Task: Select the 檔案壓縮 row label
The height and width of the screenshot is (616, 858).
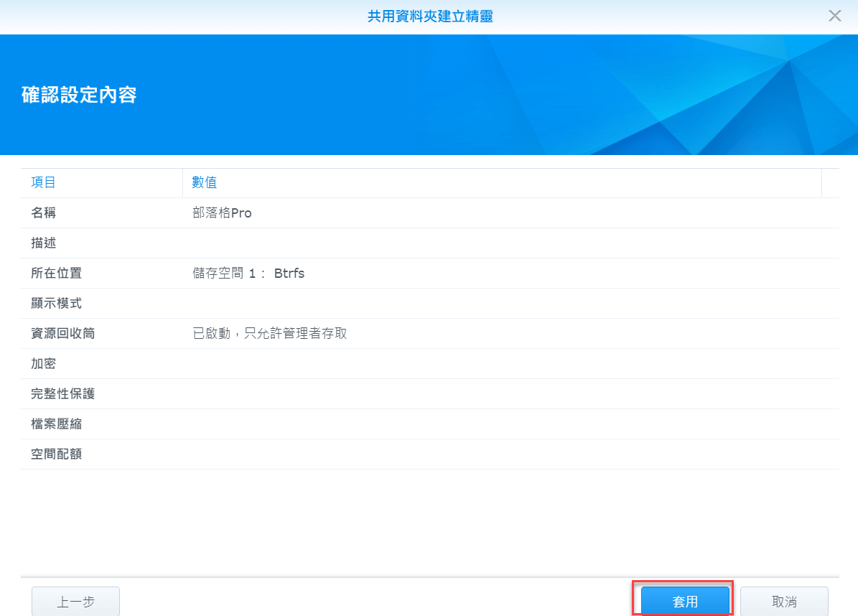Action: coord(56,424)
